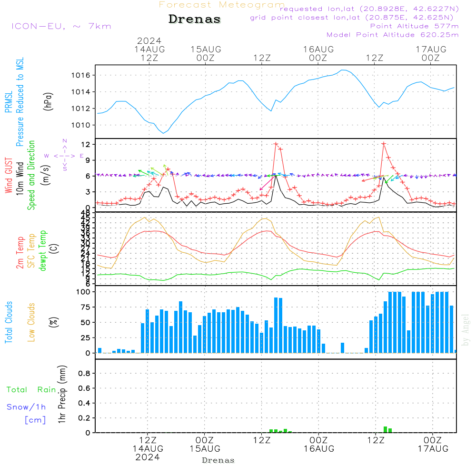Click the wind gust peak near 12 m/s on 15AUG
The image size is (476, 476).
pyautogui.click(x=276, y=144)
